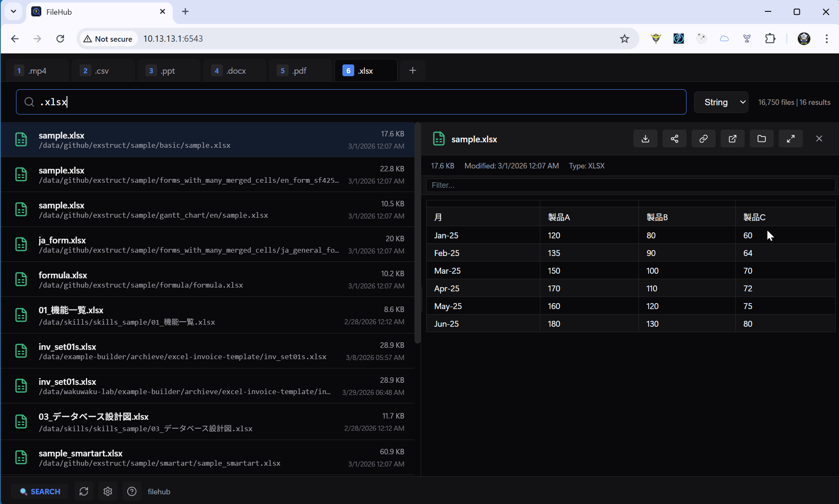Screen dimensions: 839x504
Task: Share sample.xlsx using the share icon
Action: click(x=674, y=139)
